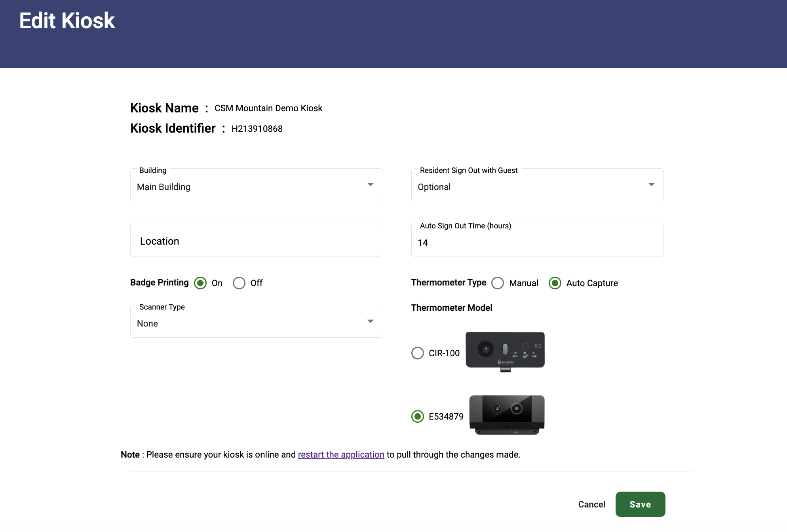Screen dimensions: 787x532
Task: Expand the Resident Sign Out with Guest dropdown
Action: (x=537, y=184)
